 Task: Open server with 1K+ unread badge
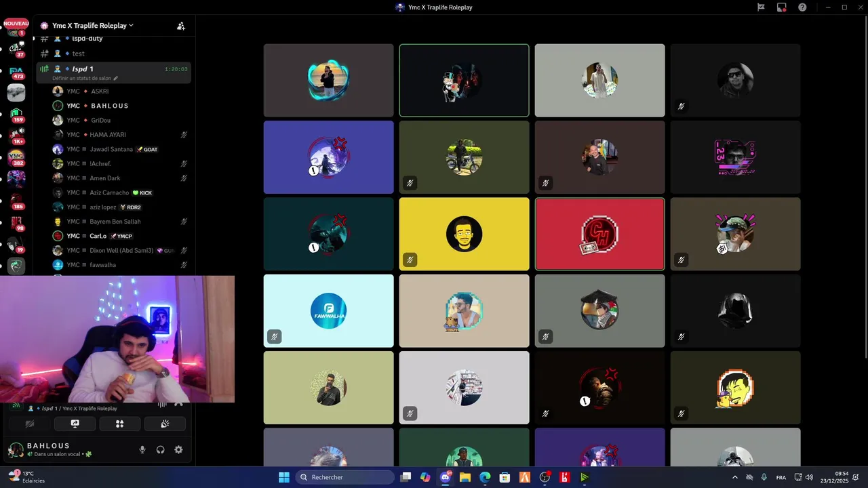(16, 136)
